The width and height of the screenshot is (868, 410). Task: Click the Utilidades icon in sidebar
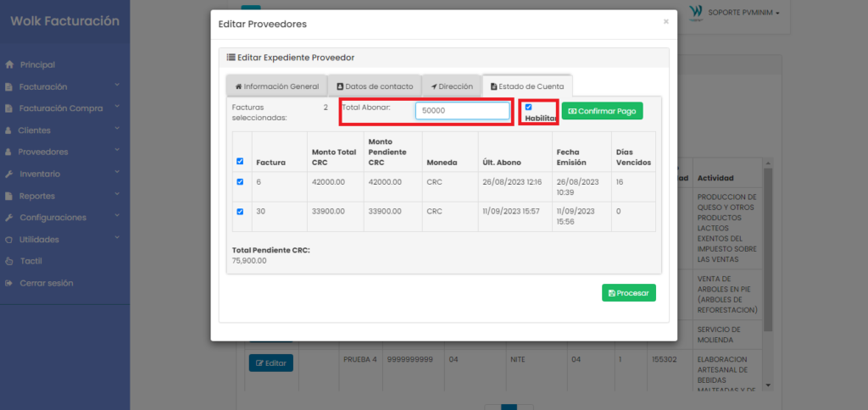[x=8, y=240]
